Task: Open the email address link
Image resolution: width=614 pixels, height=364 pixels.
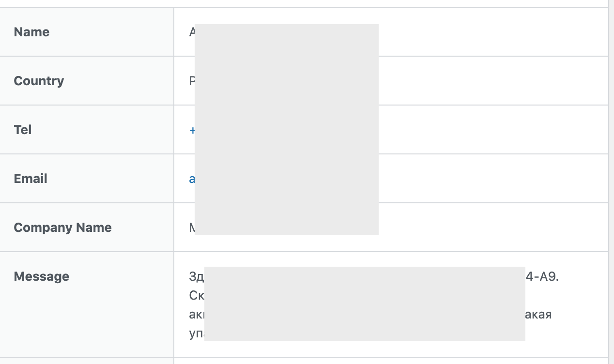Action: coord(192,179)
